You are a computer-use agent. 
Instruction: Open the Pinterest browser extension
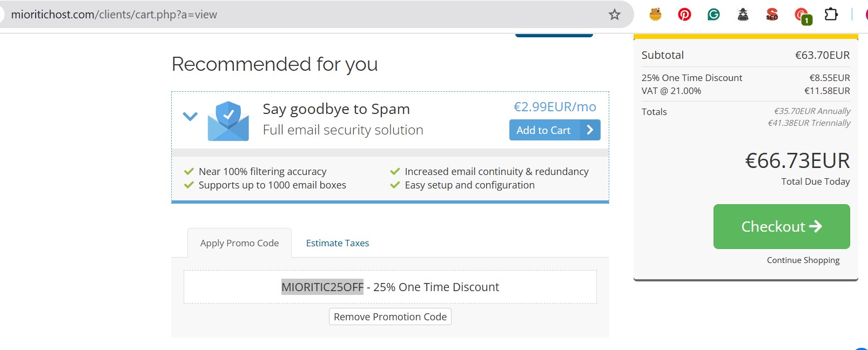tap(684, 15)
